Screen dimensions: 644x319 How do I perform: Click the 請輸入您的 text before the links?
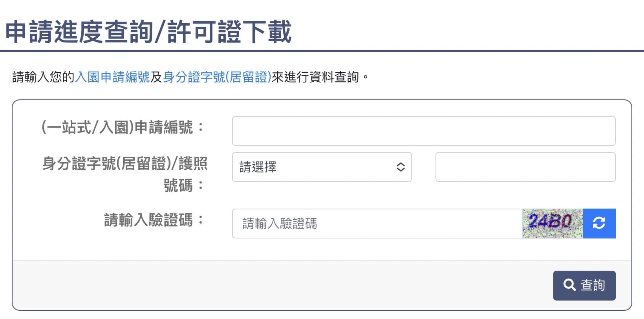(43, 77)
